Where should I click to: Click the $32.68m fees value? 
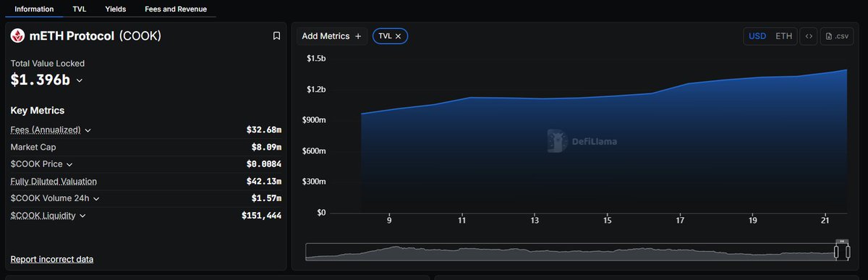(x=264, y=130)
